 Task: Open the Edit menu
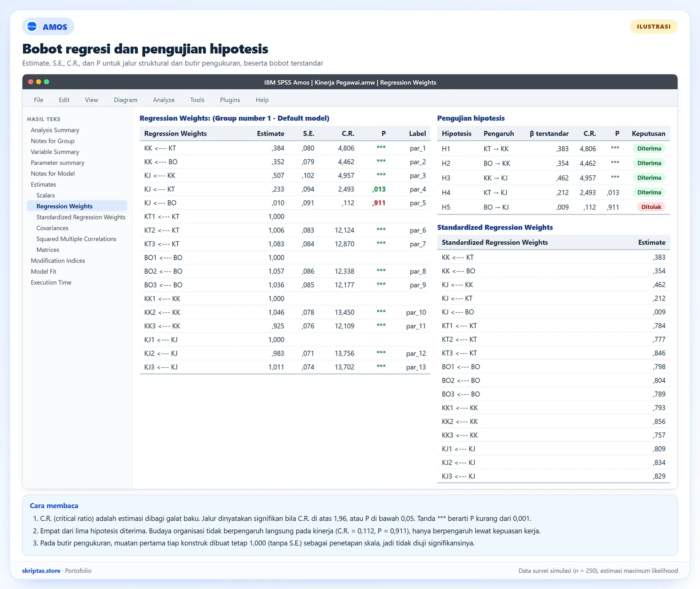[64, 100]
